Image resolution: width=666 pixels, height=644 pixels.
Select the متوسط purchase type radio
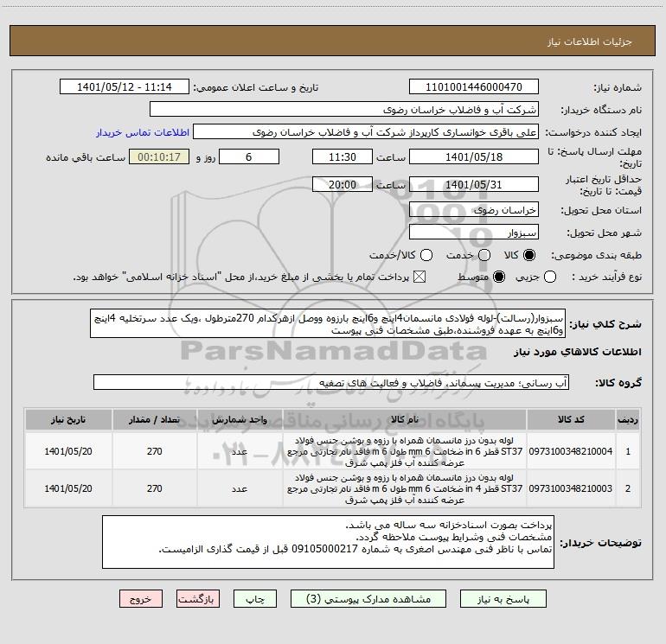click(499, 277)
